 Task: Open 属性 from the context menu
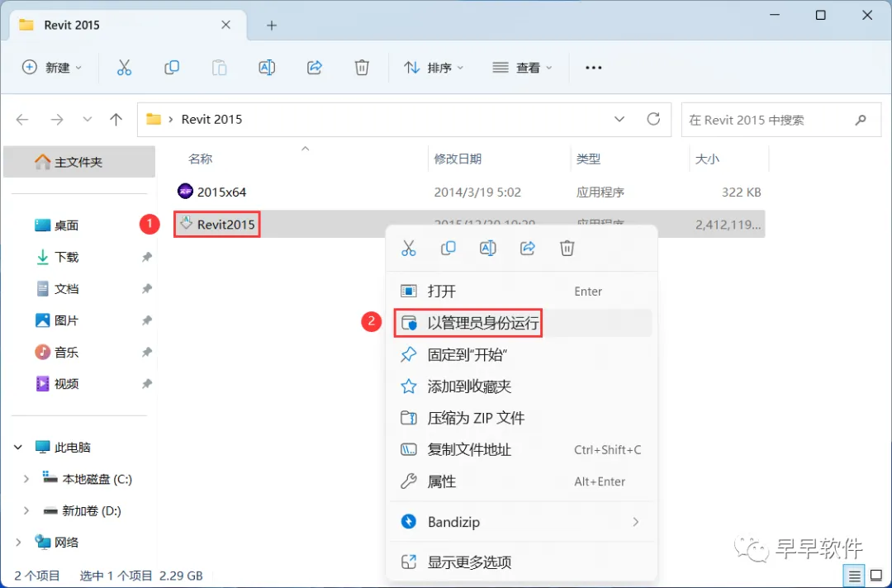522,481
